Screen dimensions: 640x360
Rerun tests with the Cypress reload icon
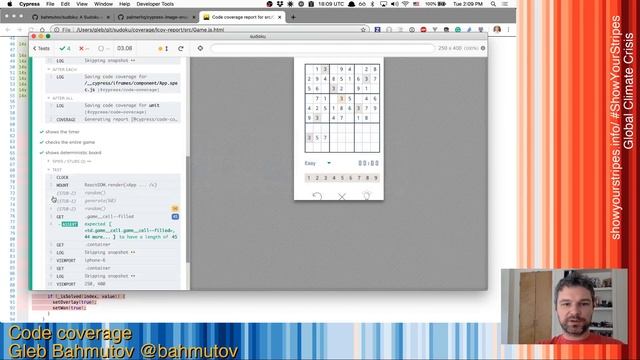(x=180, y=48)
